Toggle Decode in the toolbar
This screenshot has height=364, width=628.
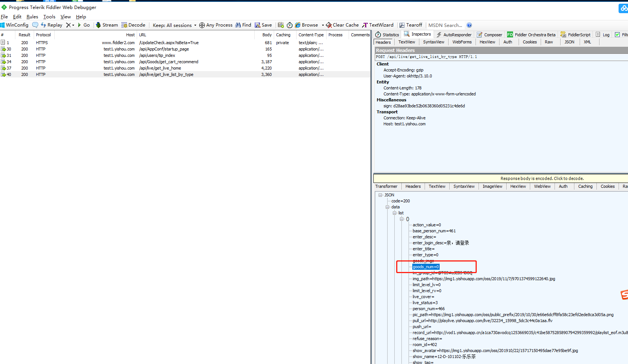click(x=133, y=25)
